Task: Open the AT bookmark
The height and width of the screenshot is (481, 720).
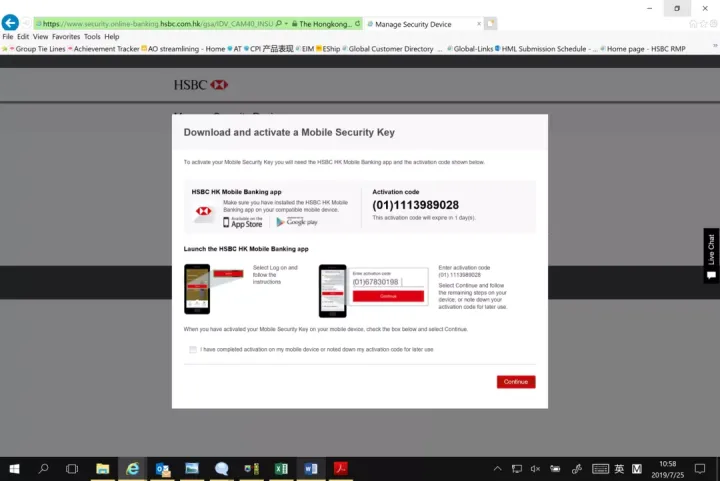Action: [235, 49]
